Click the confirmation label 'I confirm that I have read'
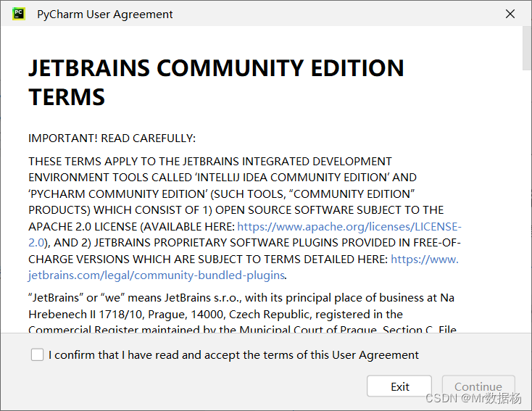The height and width of the screenshot is (411, 532). tap(233, 355)
